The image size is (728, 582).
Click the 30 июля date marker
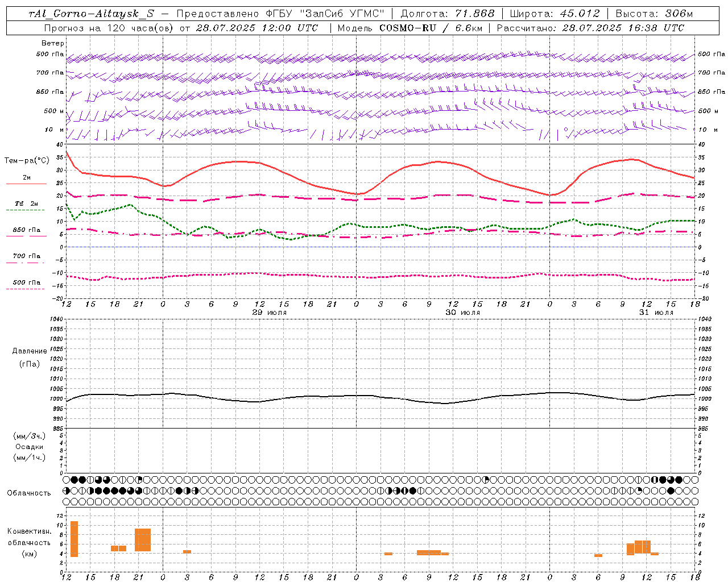click(462, 313)
